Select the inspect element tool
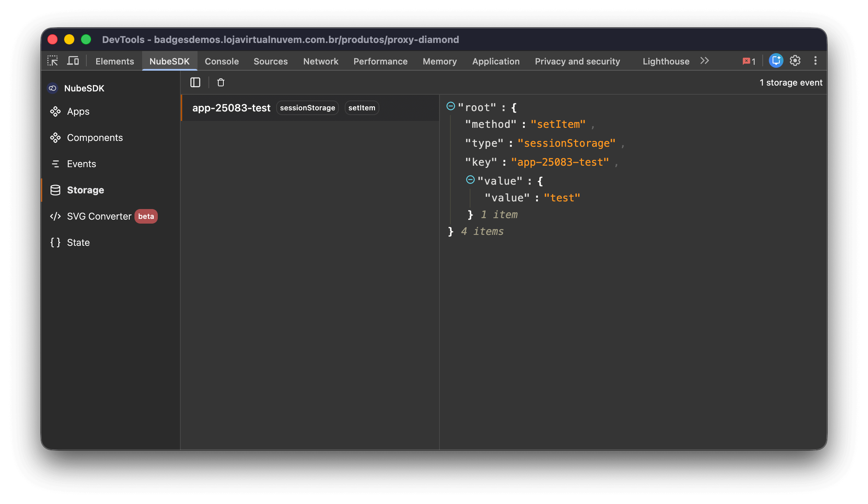This screenshot has height=504, width=868. (x=52, y=60)
